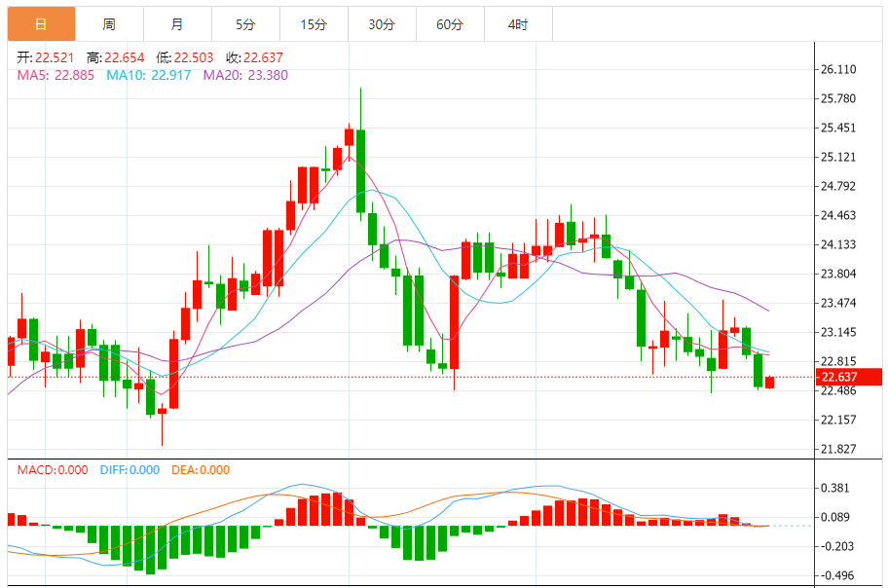
Task: Click the MACD:0.000 label
Action: point(55,470)
